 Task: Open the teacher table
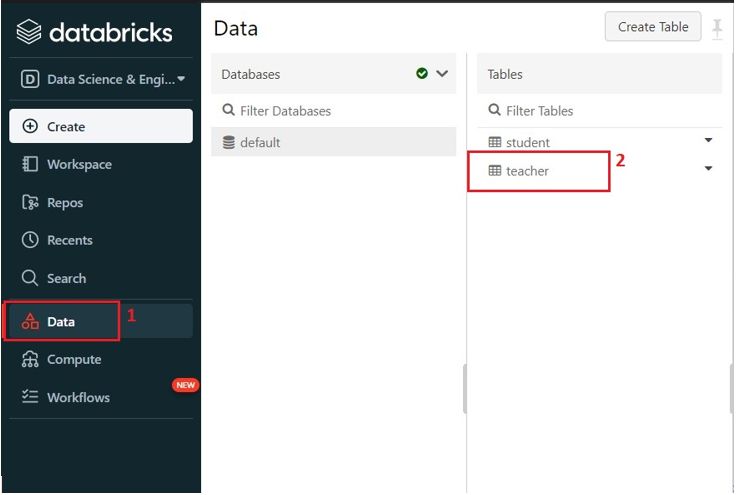pos(527,171)
